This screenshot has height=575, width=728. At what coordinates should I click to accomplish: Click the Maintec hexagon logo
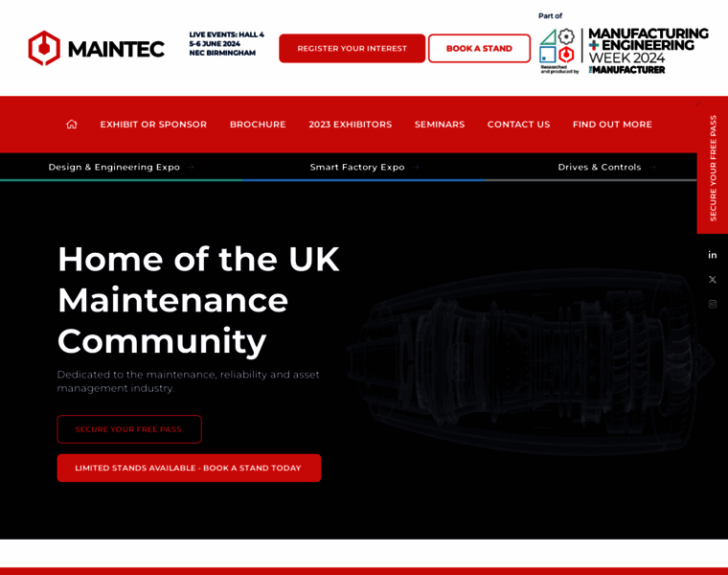click(x=44, y=48)
